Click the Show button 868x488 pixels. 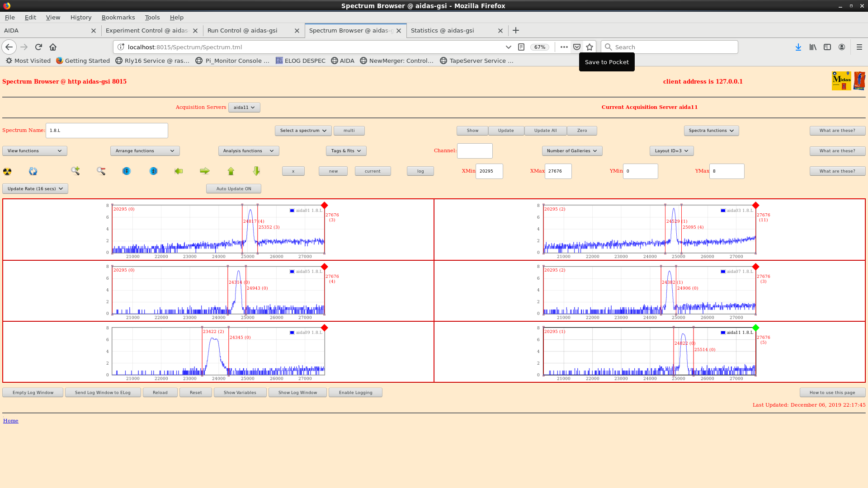pos(472,131)
